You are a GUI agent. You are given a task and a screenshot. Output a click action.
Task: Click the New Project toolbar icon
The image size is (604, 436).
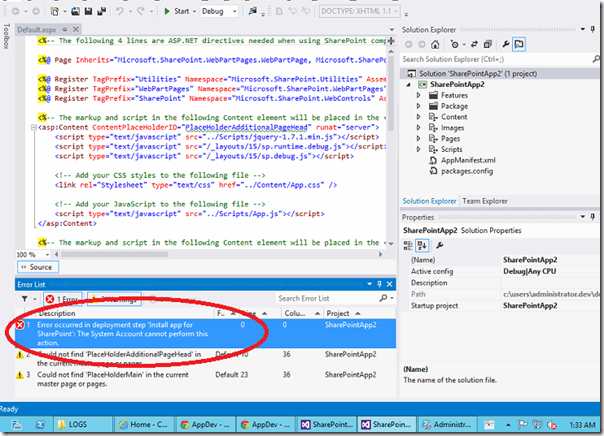click(x=54, y=12)
